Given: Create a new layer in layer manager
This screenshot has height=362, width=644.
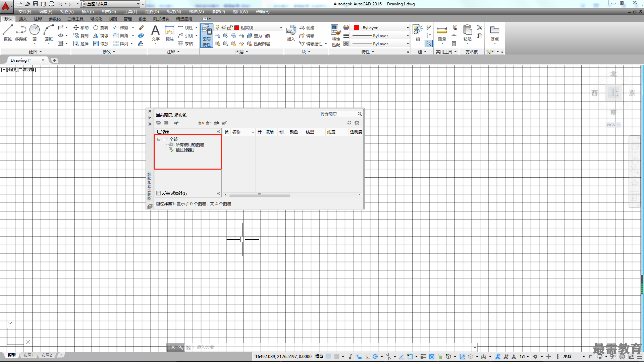Looking at the screenshot, I should point(201,123).
